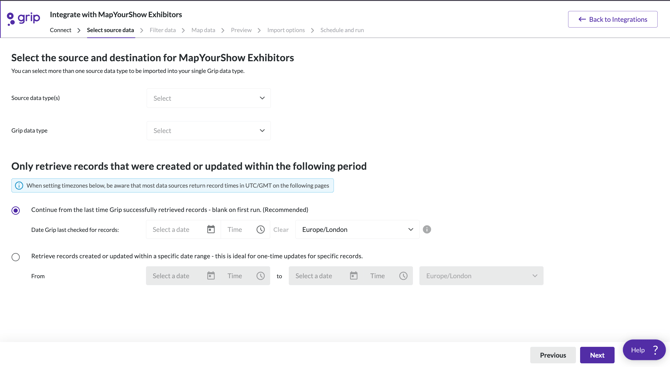Open the Europe/London timezone dropdown
The width and height of the screenshot is (670, 367).
pyautogui.click(x=357, y=229)
